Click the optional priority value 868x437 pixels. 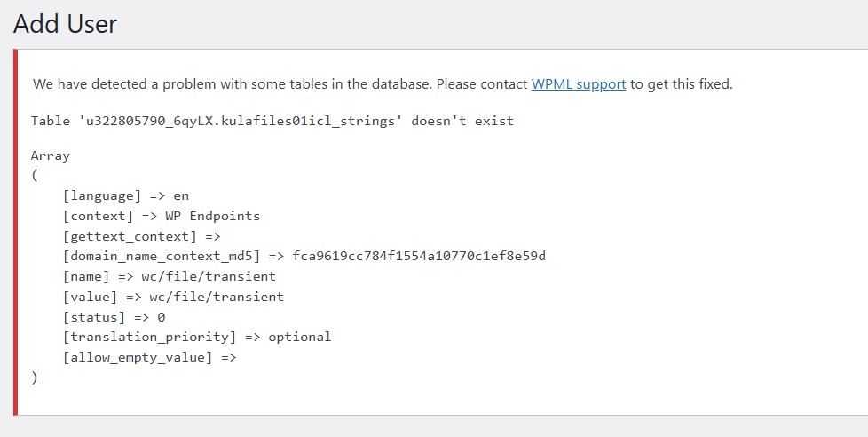(x=299, y=337)
